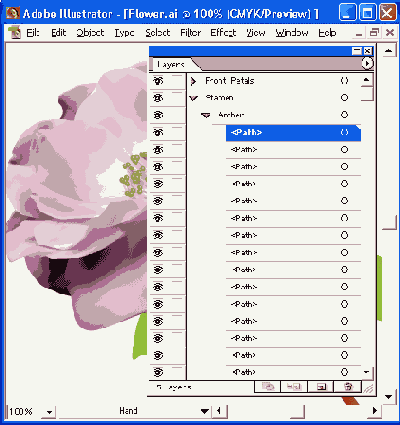Click target circle of Front Petals layer

click(x=345, y=81)
